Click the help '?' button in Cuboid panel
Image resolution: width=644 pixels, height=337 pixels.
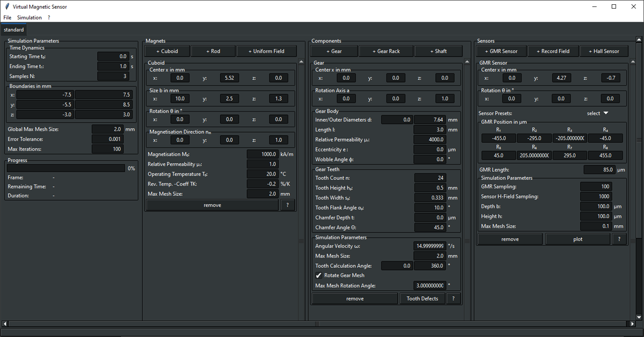(x=288, y=205)
